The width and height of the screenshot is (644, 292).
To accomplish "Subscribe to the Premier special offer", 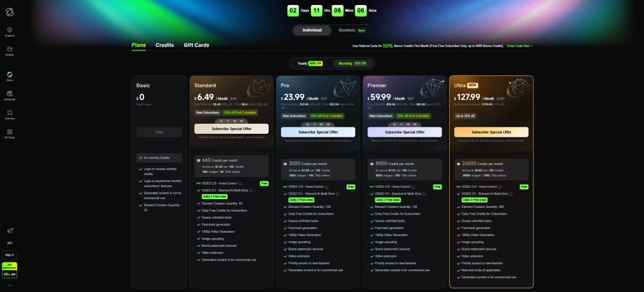I will point(404,132).
